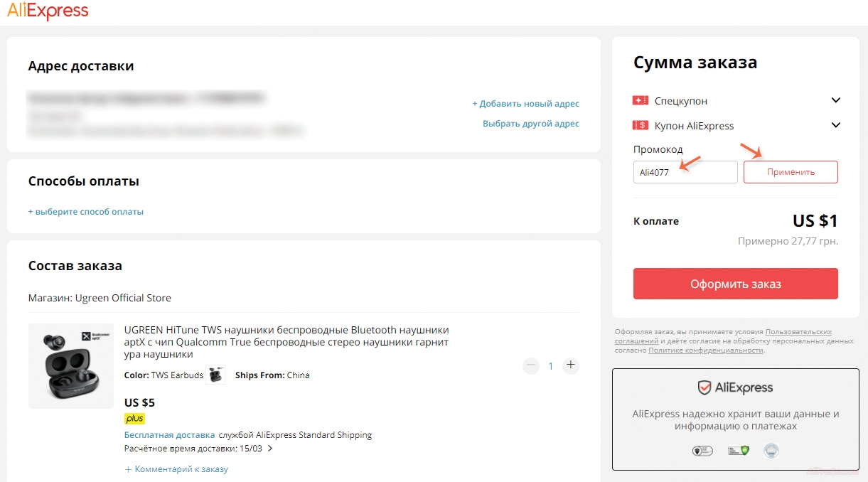Click выберите способ оплаты link
The height and width of the screenshot is (482, 868).
[x=86, y=212]
